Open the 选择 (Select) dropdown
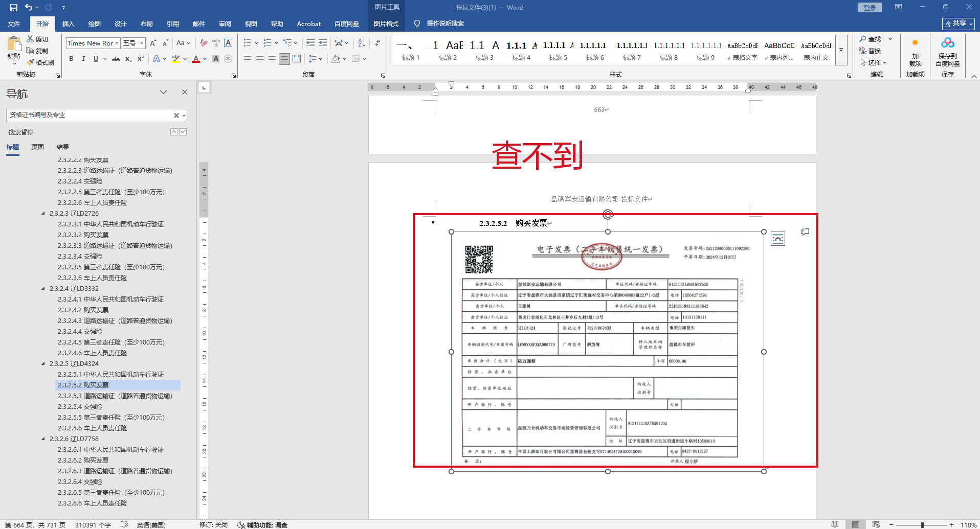This screenshot has height=529, width=980. tap(873, 63)
